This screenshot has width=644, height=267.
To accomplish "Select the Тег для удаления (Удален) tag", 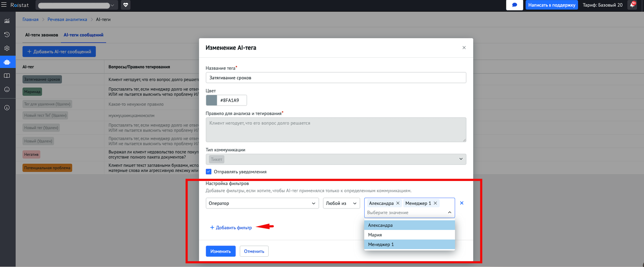I will 47,104.
